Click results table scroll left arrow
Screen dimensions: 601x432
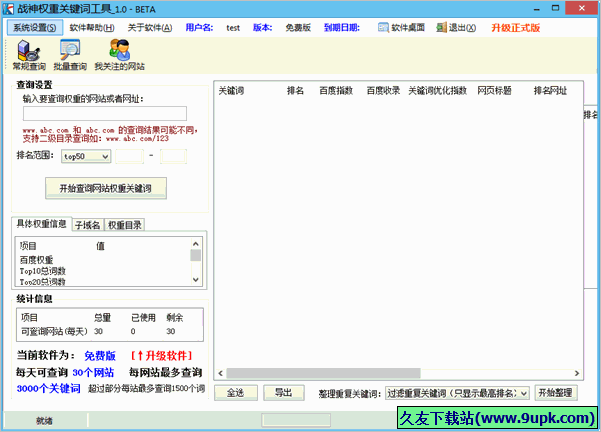click(x=220, y=373)
